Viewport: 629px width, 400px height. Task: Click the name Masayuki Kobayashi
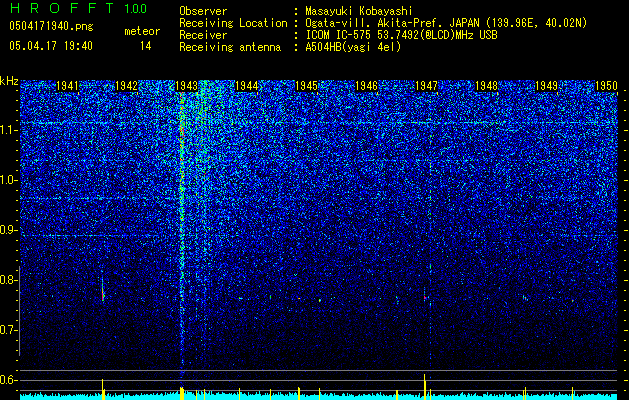pyautogui.click(x=359, y=11)
